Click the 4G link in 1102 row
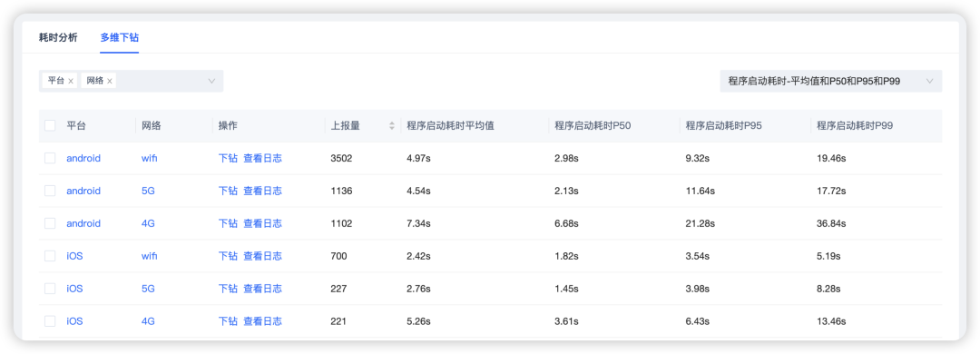Viewport: 980px width, 354px height. tap(148, 223)
